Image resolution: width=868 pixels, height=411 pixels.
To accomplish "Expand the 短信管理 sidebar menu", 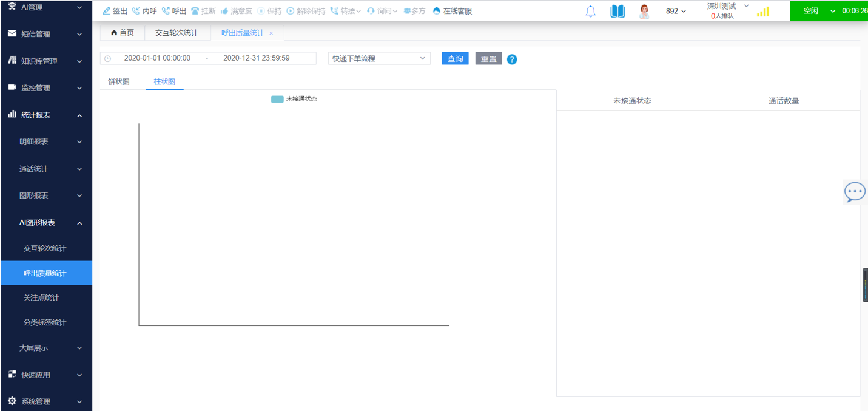I will coord(46,34).
